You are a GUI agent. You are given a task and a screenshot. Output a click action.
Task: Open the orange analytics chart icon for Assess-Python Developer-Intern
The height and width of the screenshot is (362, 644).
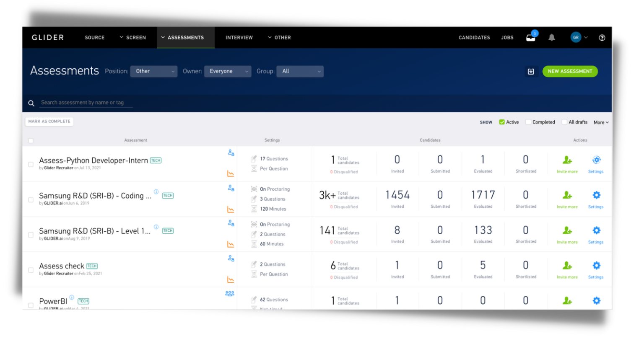pyautogui.click(x=230, y=173)
